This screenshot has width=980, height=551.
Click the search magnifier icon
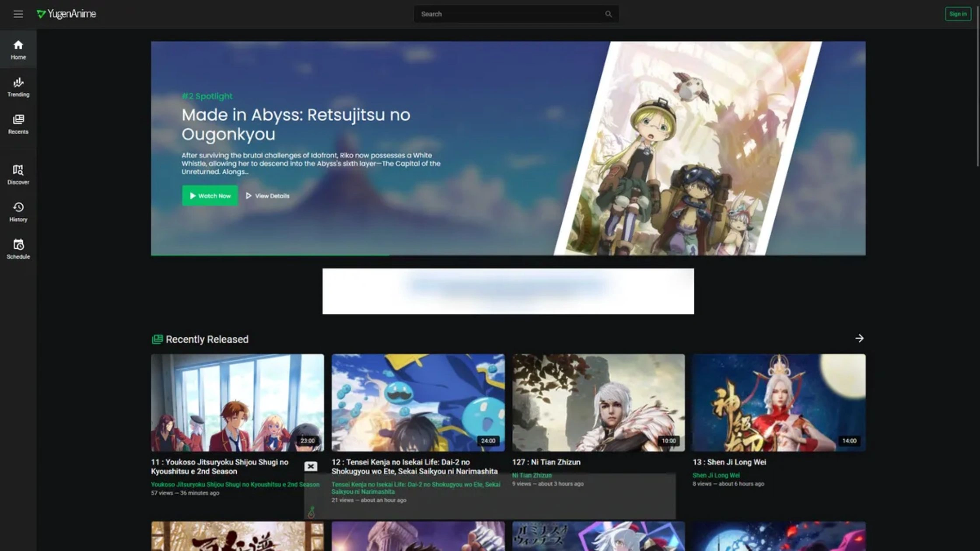tap(608, 14)
